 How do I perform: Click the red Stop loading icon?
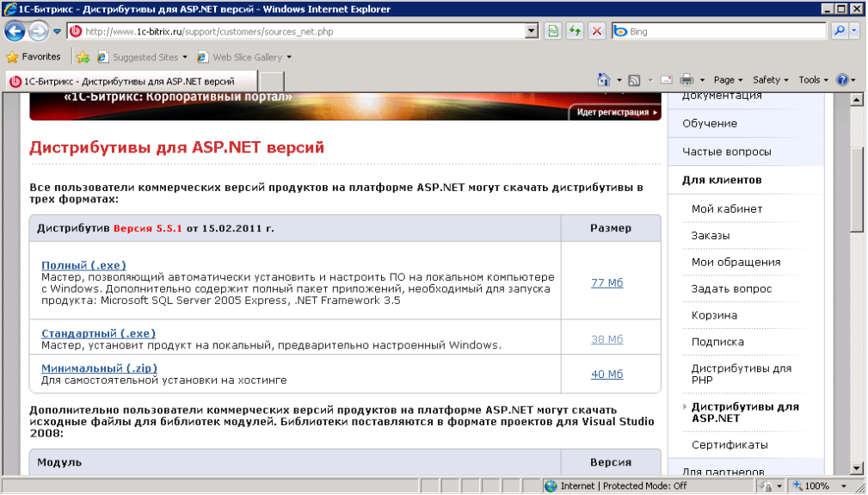point(596,31)
